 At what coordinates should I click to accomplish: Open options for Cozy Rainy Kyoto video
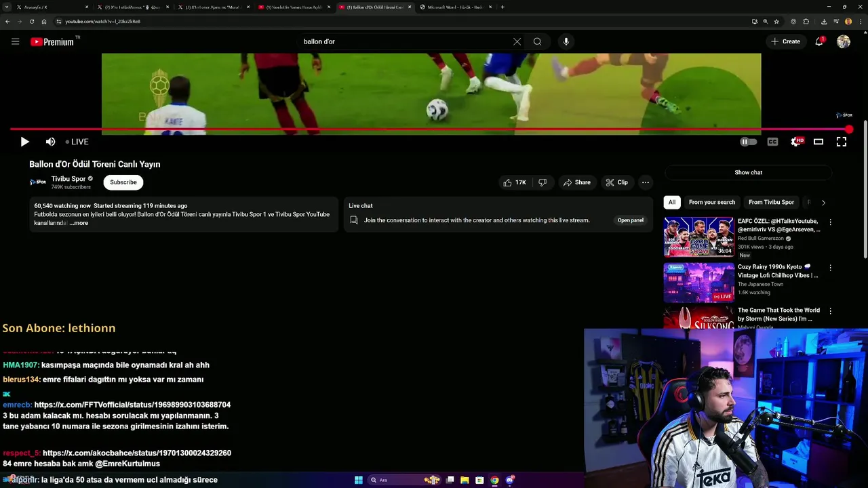click(x=830, y=268)
